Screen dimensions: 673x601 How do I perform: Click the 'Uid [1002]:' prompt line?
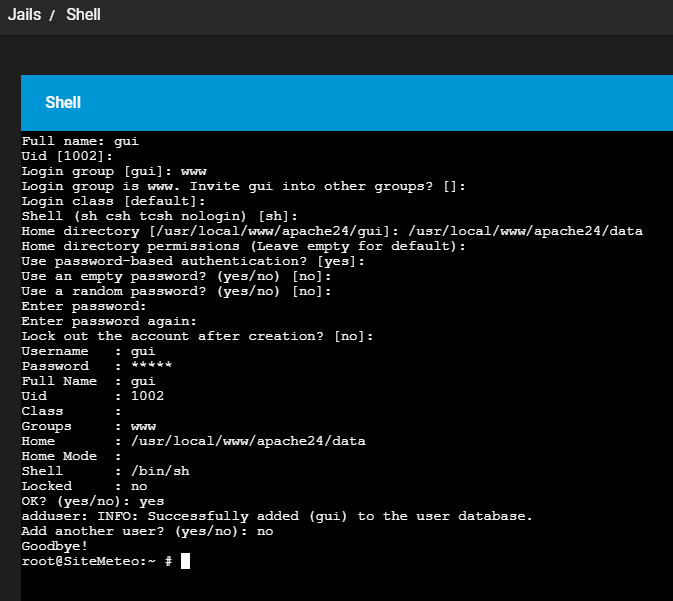click(67, 156)
